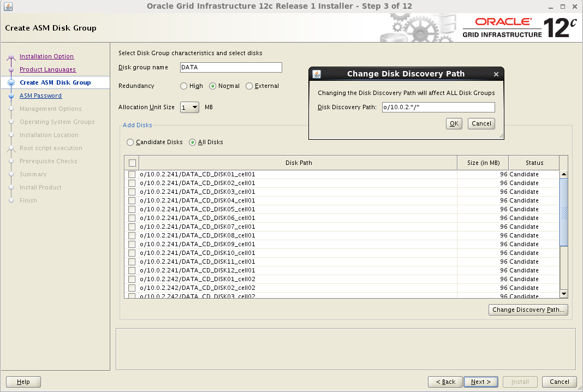
Task: Cancel the Change Disk Discovery Path dialog
Action: coord(481,123)
